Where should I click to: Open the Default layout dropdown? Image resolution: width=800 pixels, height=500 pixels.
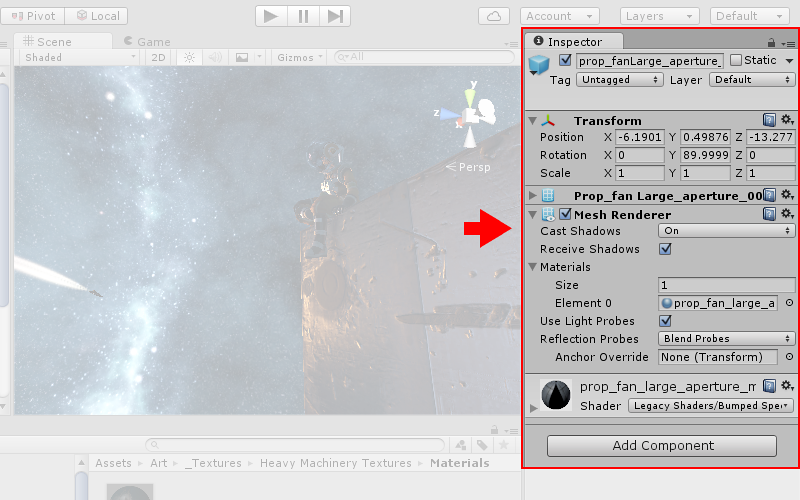pos(749,16)
